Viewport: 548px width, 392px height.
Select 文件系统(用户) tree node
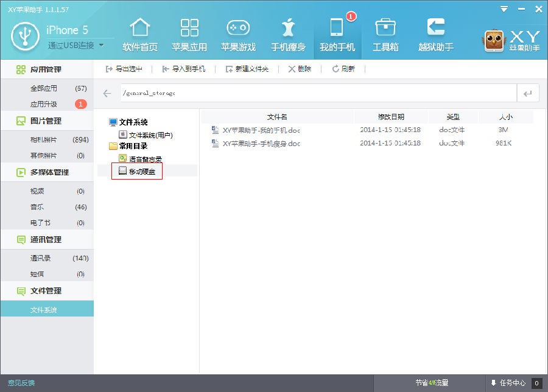146,135
